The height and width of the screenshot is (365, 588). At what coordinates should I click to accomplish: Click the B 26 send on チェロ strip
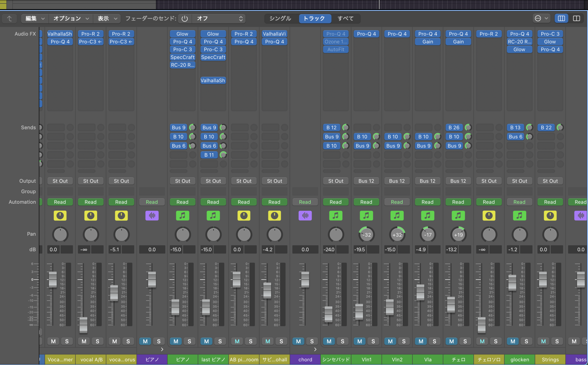(x=454, y=127)
